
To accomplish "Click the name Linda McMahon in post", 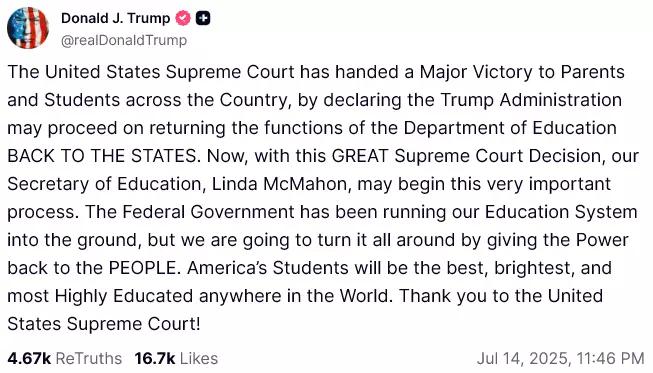I will click(279, 184).
